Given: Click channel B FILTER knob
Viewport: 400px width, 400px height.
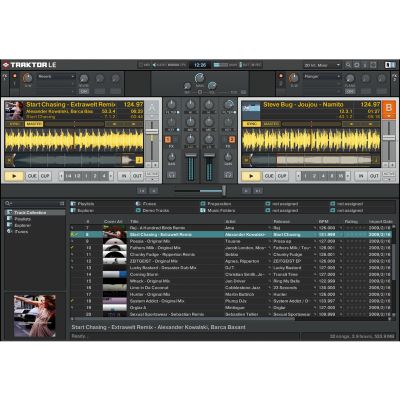Looking at the screenshot, I should click(x=228, y=105).
